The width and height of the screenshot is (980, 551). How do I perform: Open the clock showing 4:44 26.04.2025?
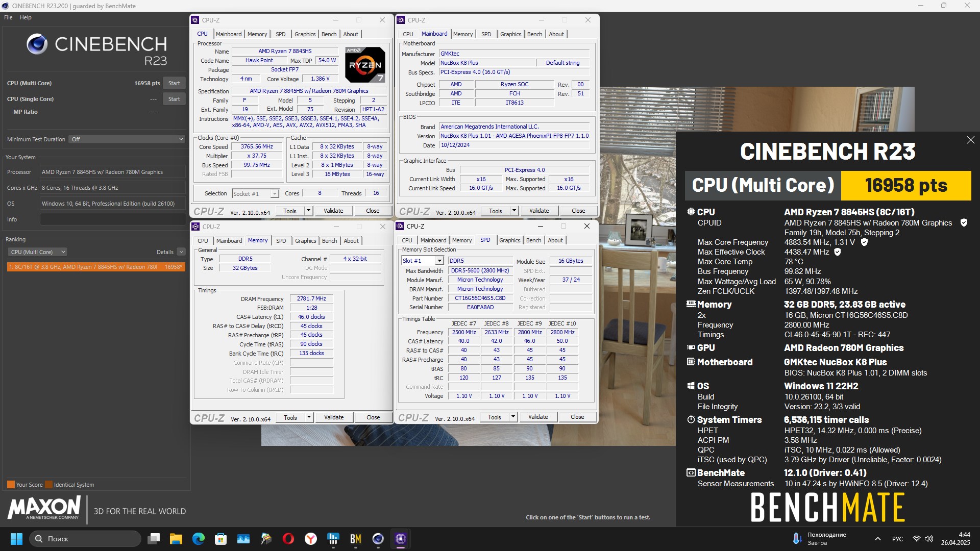(x=955, y=539)
